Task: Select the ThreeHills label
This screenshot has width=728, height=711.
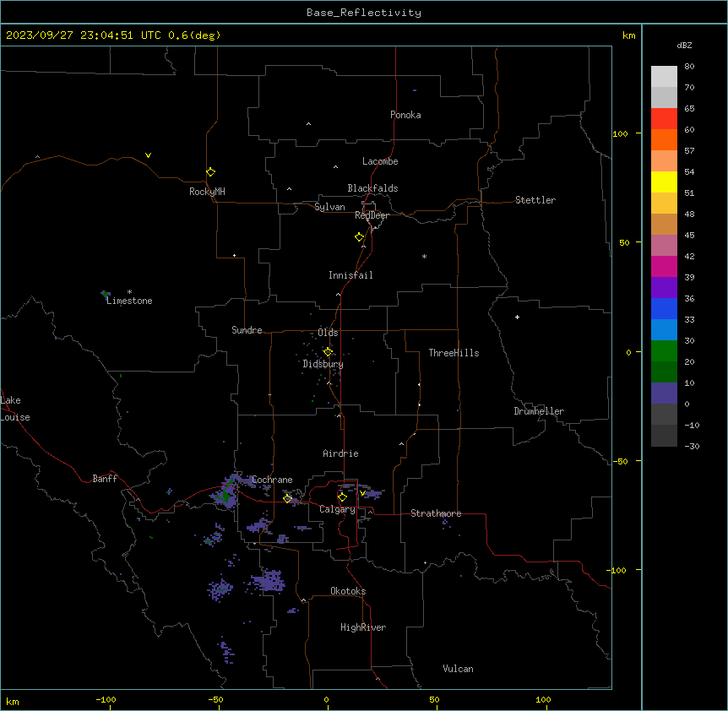Action: pos(454,353)
